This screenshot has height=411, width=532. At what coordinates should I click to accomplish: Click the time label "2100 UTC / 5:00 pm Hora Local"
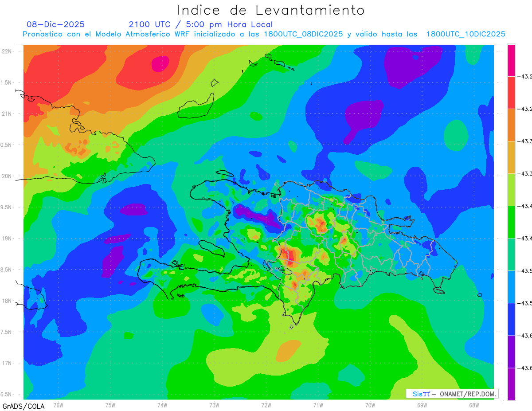pos(201,24)
